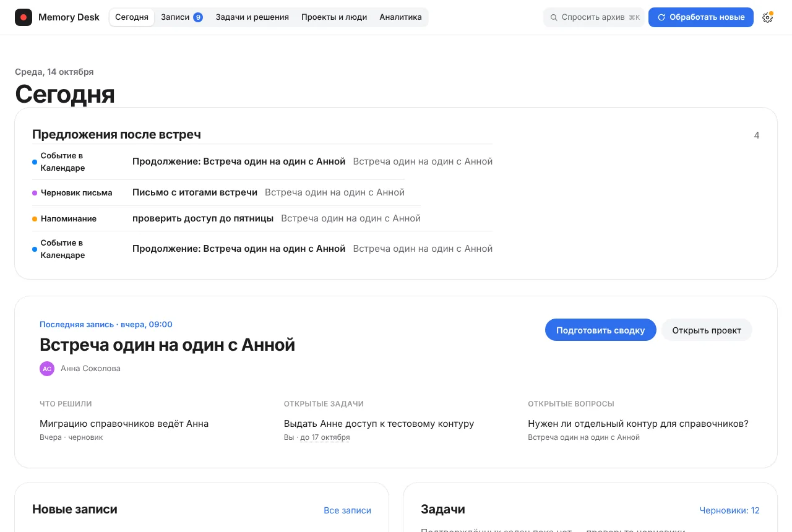This screenshot has height=532, width=792.
Task: Switch to the Сегодня tab
Action: [x=132, y=17]
